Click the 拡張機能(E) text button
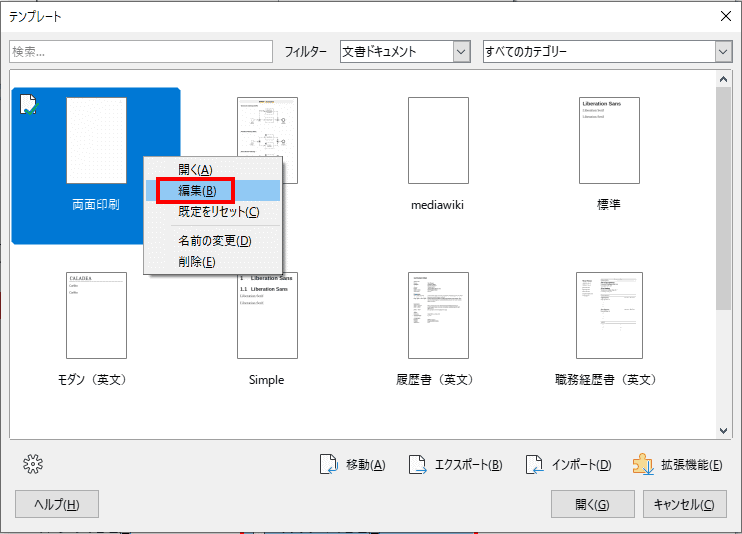Viewport: 742px width, 534px height. coord(692,465)
